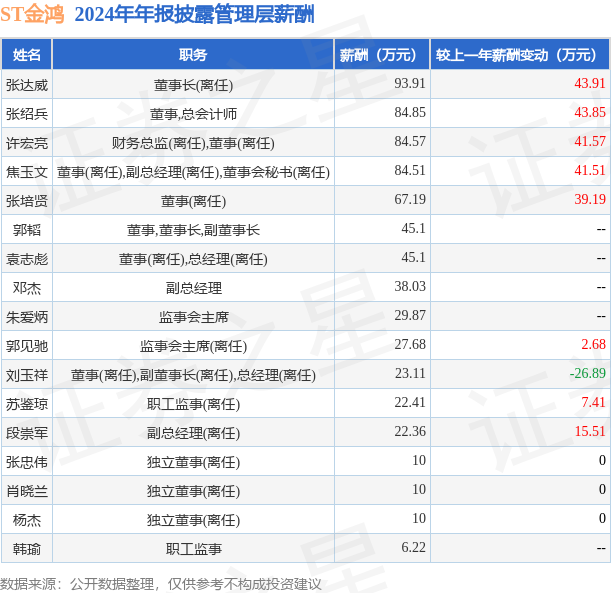The height and width of the screenshot is (593, 611).
Task: Click the name cell '杨杰'
Action: 26,520
